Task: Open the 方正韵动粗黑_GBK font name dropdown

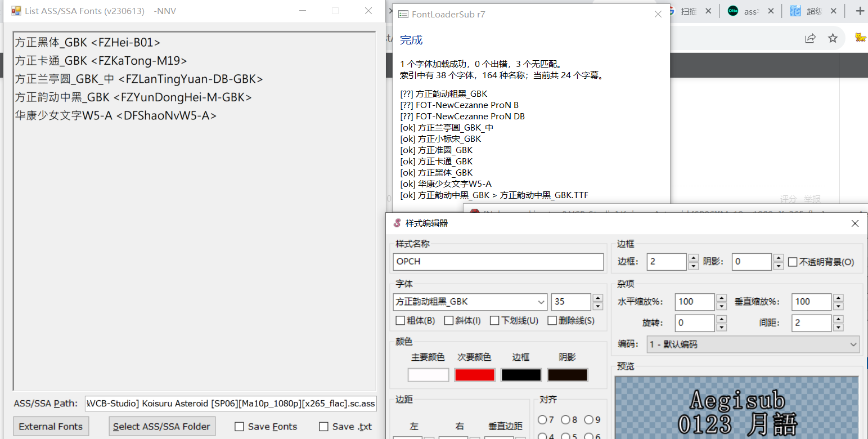Action: (x=541, y=302)
